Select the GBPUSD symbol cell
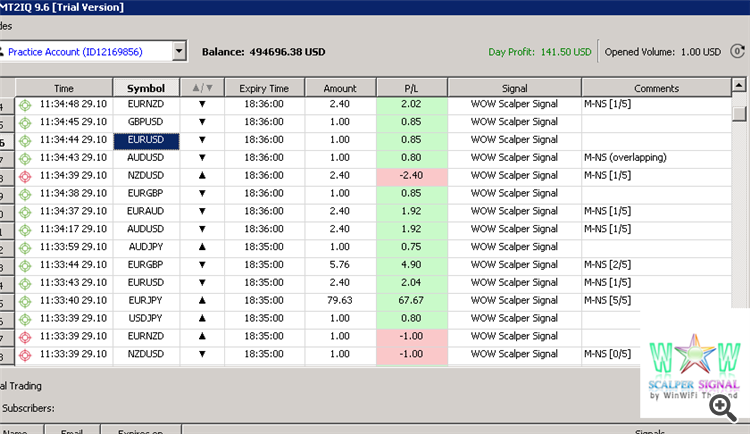Viewport: 750px width, 434px height. (146, 122)
